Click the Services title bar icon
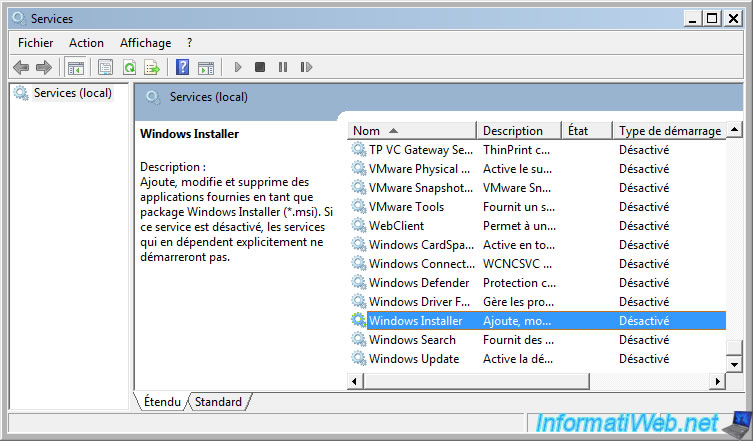 click(19, 18)
